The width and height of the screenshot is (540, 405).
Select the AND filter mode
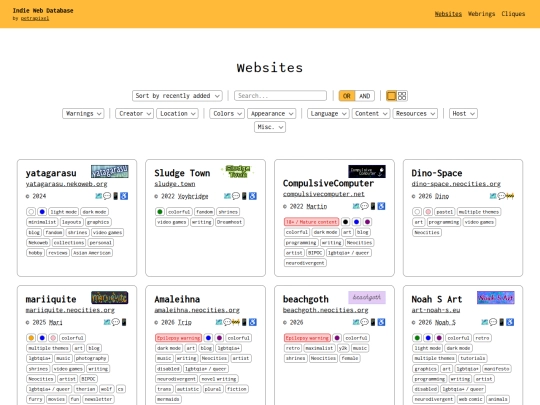[364, 96]
